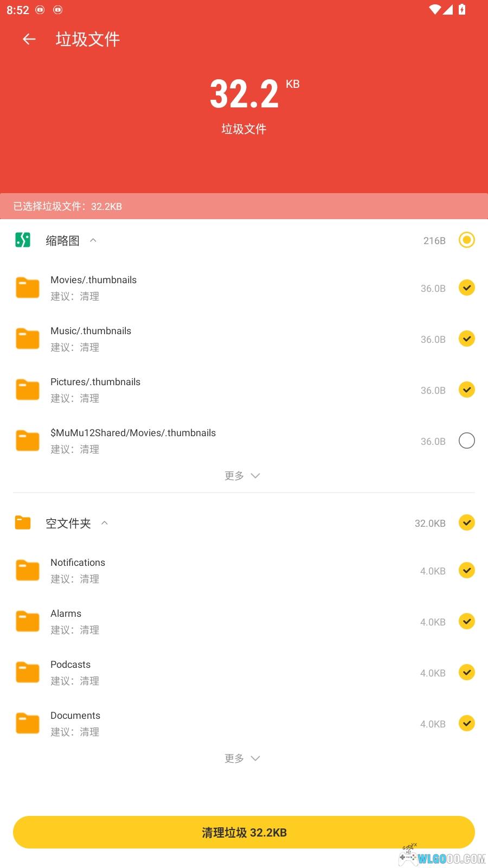
Task: Tap the back arrow icon
Action: 29,39
